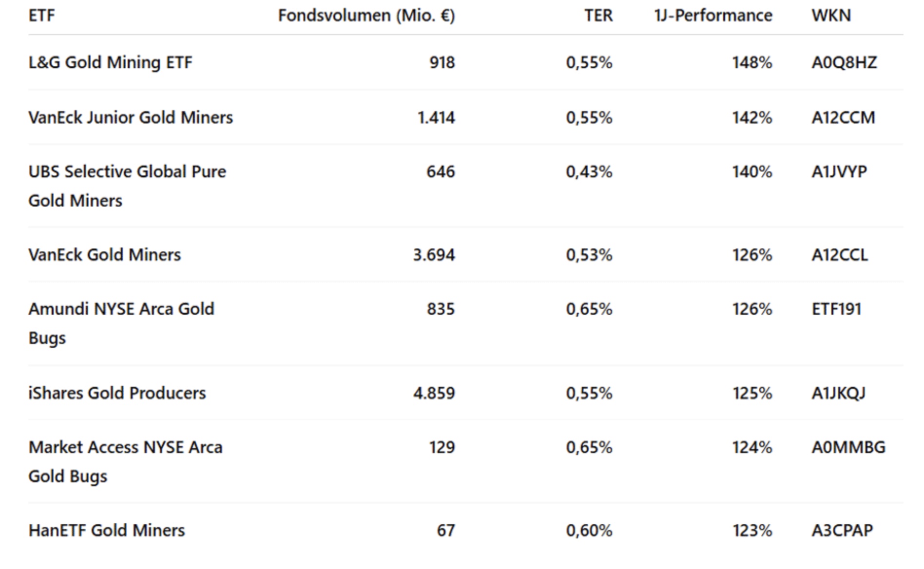Click the WKN code A0Q8HZ
The image size is (924, 569).
[844, 62]
